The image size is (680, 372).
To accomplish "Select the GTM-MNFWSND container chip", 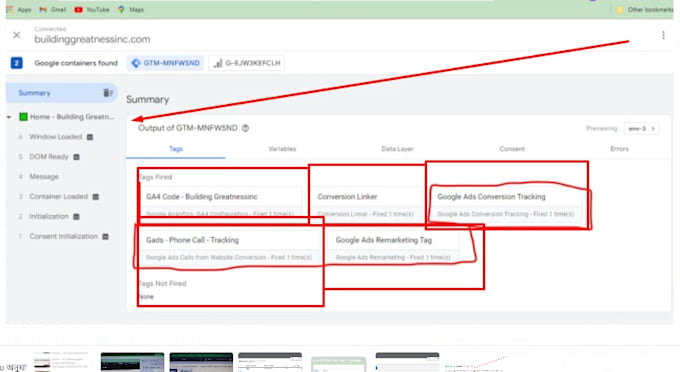I will [x=166, y=63].
